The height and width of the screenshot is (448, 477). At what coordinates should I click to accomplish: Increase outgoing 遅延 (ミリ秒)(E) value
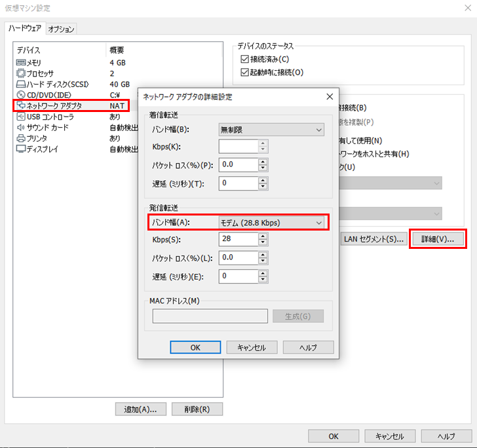[x=263, y=273]
